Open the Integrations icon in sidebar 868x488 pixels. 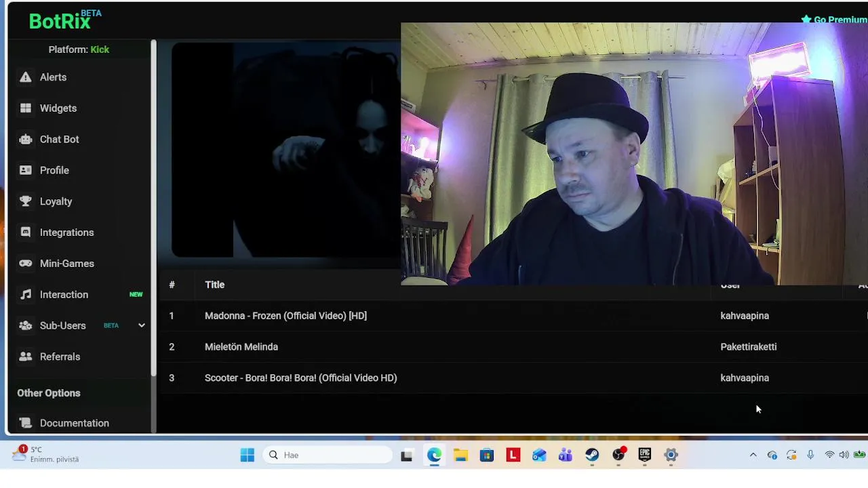pos(26,232)
